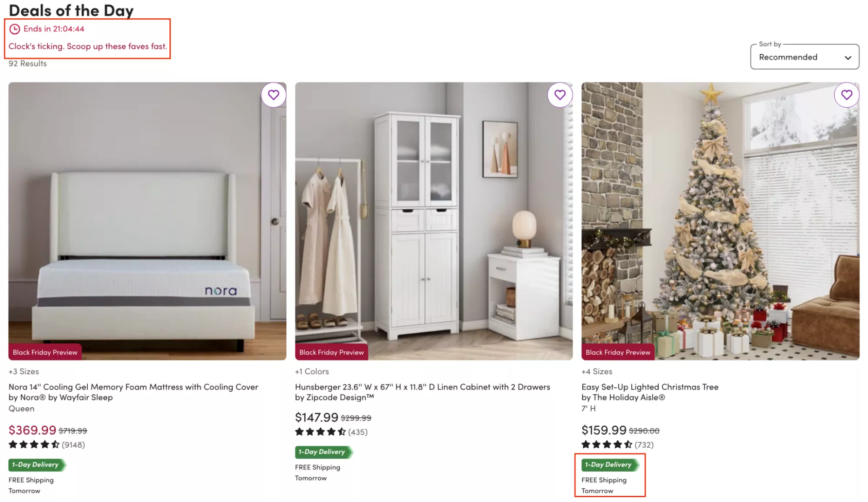This screenshot has height=502, width=868.
Task: Open the Sort by Recommended dropdown
Action: click(x=805, y=57)
